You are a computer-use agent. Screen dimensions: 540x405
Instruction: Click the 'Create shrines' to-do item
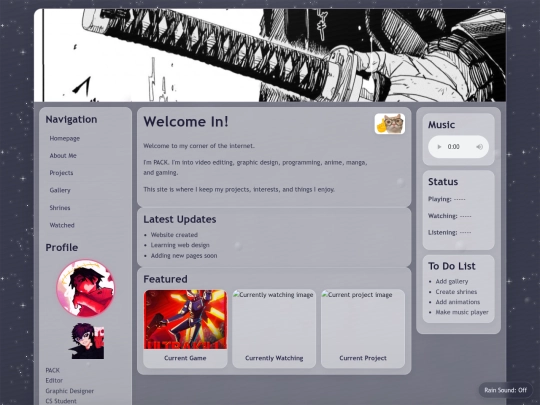tap(456, 292)
